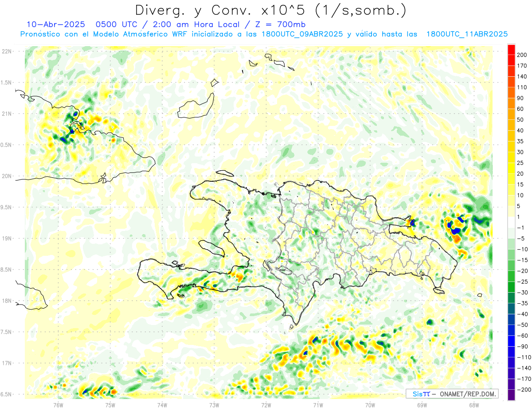The width and height of the screenshot is (532, 411).
Task: Click the '20N' latitude axis label
Action: 7,176
